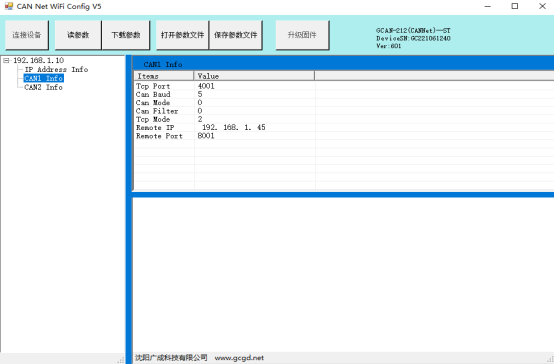Image resolution: width=555 pixels, height=364 pixels.
Task: Click the 升级固件 firmware upgrade button
Action: click(x=302, y=35)
